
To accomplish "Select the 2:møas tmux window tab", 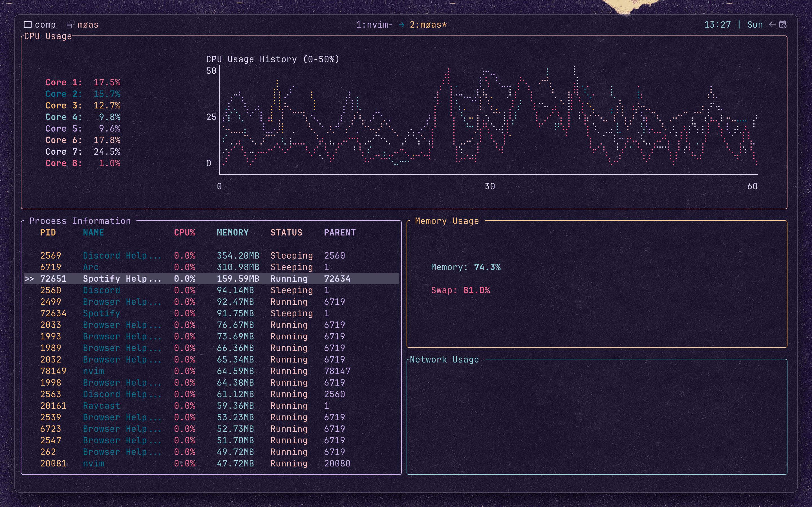I will point(428,25).
